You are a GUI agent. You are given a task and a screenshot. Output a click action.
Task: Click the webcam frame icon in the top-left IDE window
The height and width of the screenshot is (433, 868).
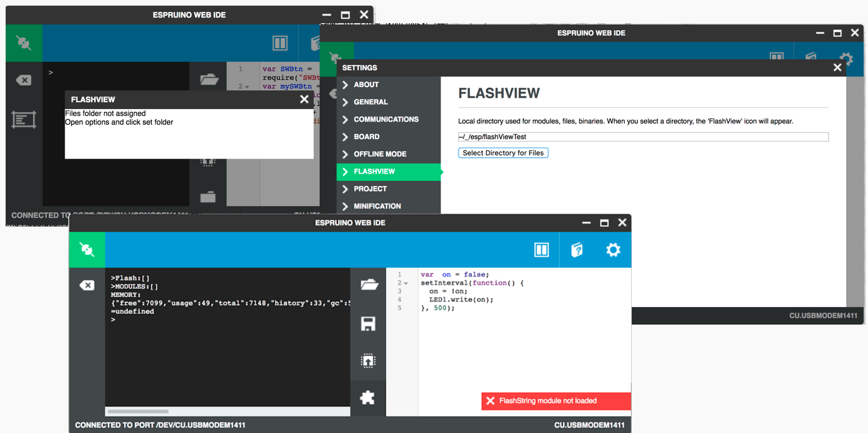tap(24, 119)
